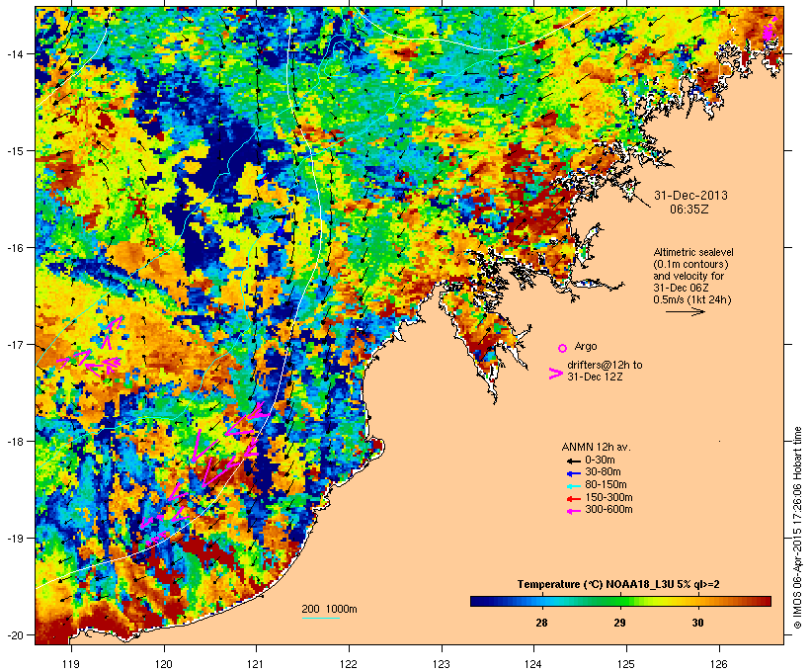Click the red 150-300m legend arrow
This screenshot has height=672, width=810.
(x=574, y=498)
